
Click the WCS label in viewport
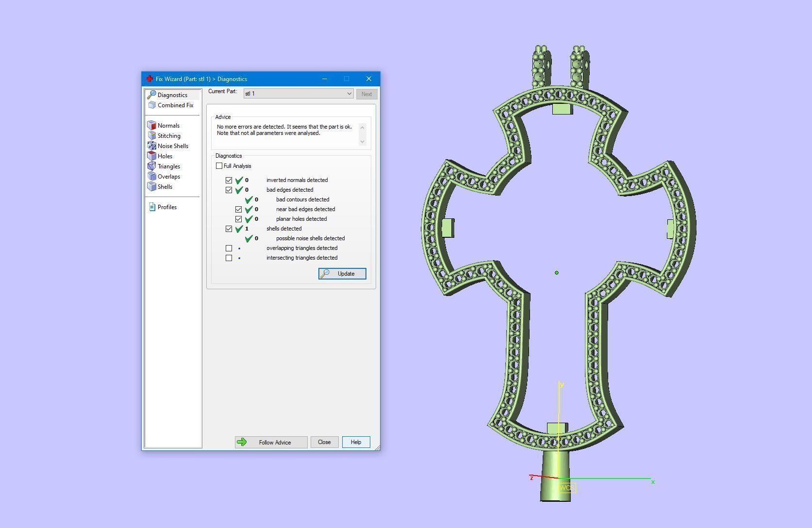pyautogui.click(x=566, y=488)
